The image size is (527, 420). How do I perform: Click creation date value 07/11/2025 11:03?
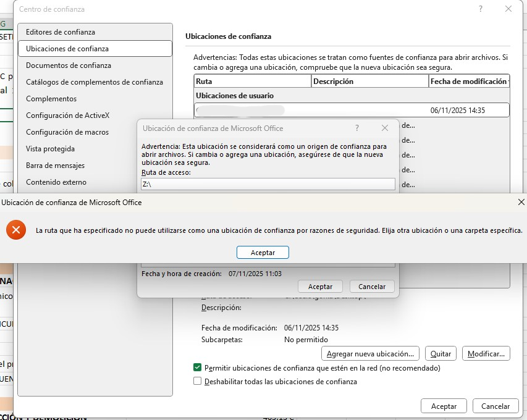(x=255, y=274)
